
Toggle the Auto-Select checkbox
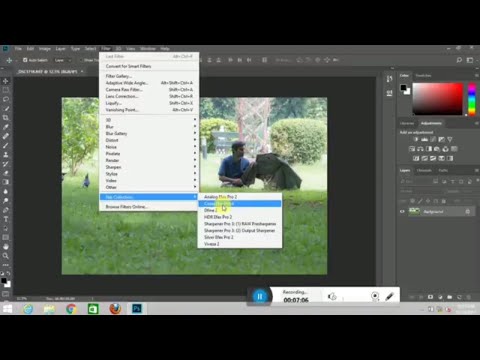(x=25, y=60)
